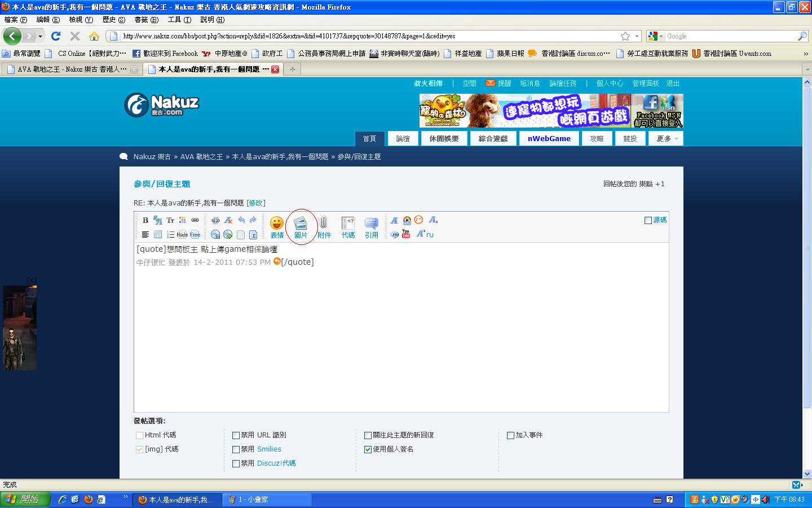
Task: Open the Google search engine dropdown
Action: pos(655,36)
